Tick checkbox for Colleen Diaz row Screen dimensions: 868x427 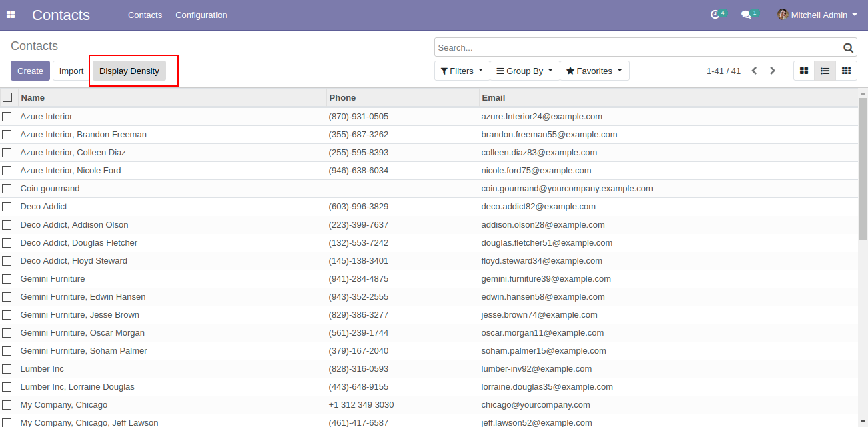(7, 153)
